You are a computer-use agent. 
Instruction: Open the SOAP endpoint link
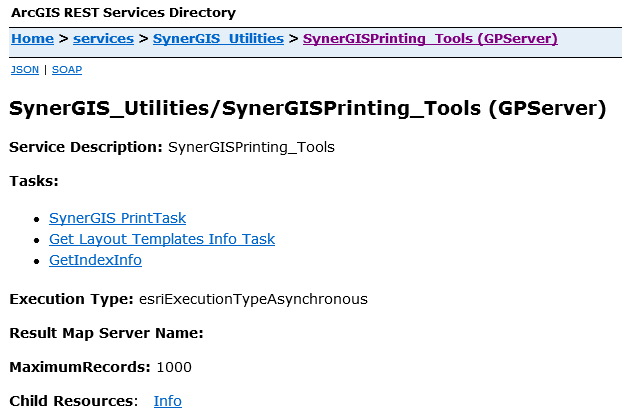click(x=67, y=70)
